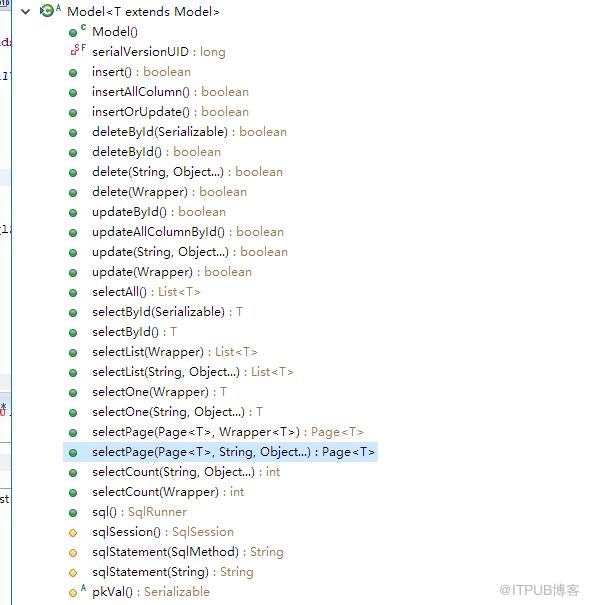Select the serialVersionUID : long field
The width and height of the screenshot is (589, 605).
[159, 52]
